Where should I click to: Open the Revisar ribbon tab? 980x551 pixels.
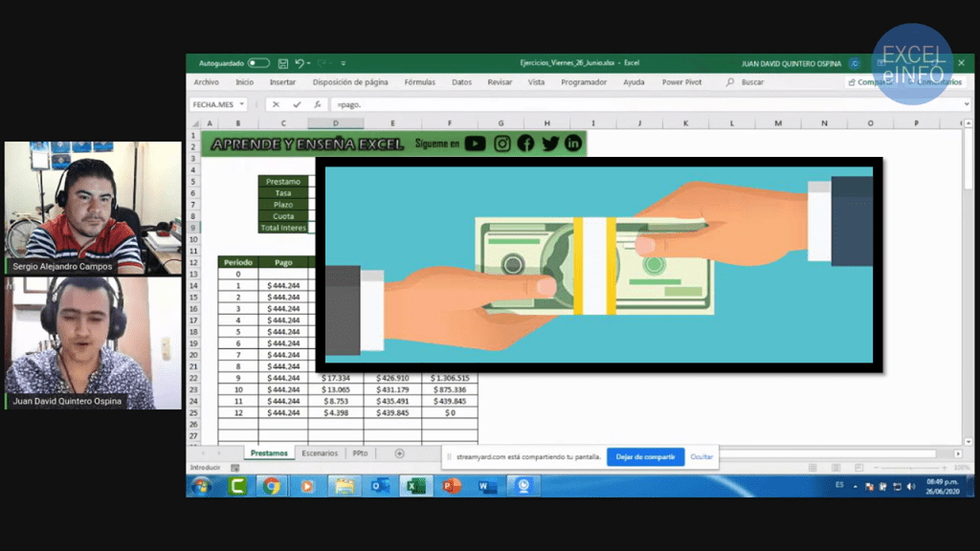(500, 82)
